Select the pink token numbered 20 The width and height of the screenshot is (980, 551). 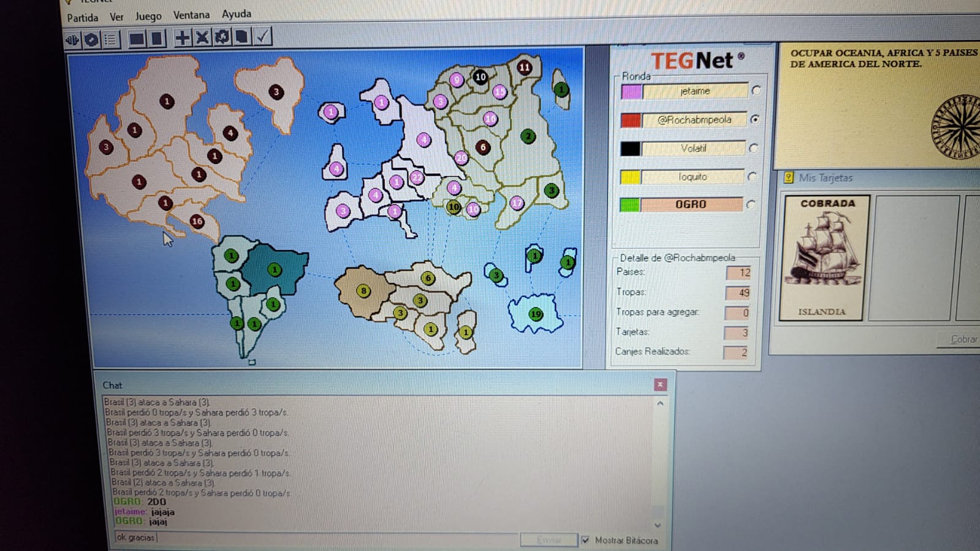point(461,158)
